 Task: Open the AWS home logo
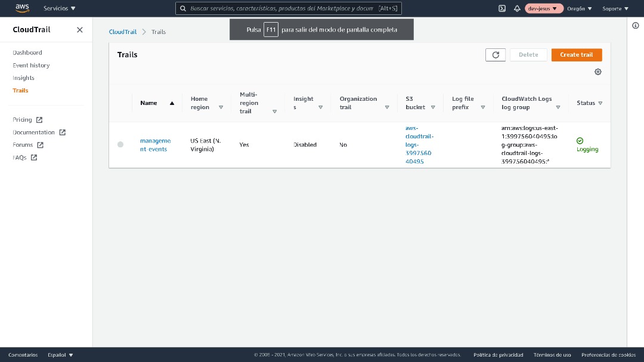[x=22, y=8]
